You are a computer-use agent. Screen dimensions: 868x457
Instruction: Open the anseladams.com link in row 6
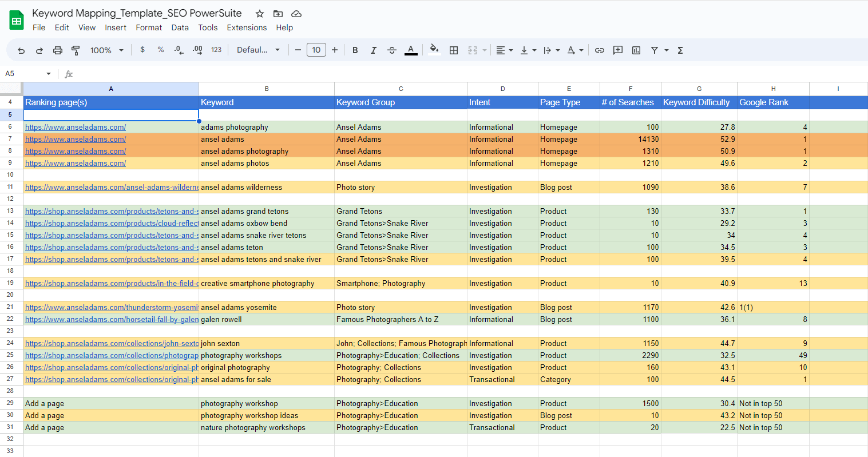(76, 128)
